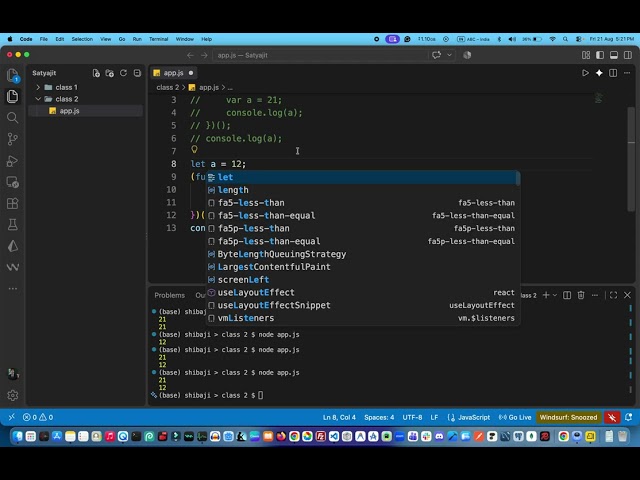The image size is (640, 480).
Task: Toggle the primary side bar visibility
Action: coord(600,55)
